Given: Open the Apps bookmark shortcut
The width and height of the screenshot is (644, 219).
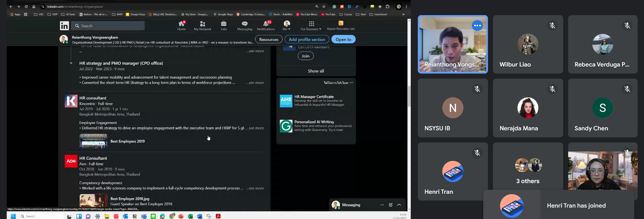Looking at the screenshot, I should (x=15, y=14).
